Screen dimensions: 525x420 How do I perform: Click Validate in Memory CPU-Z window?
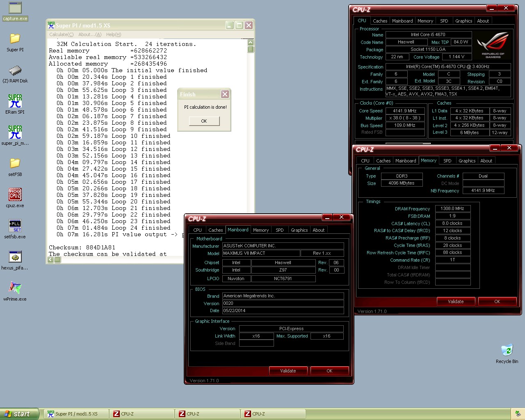[x=456, y=301]
